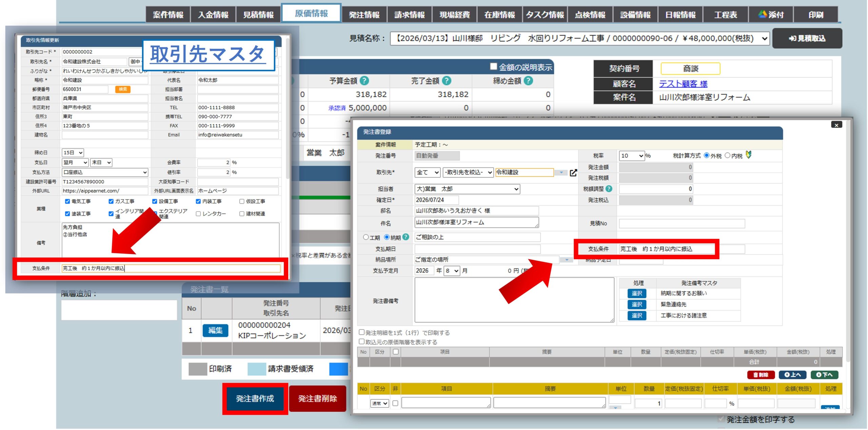
Task: Open 支払日 翌月 dropdown
Action: click(75, 163)
